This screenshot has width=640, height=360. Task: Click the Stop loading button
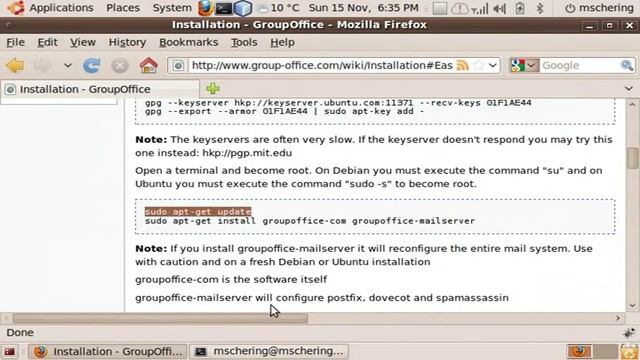[120, 66]
